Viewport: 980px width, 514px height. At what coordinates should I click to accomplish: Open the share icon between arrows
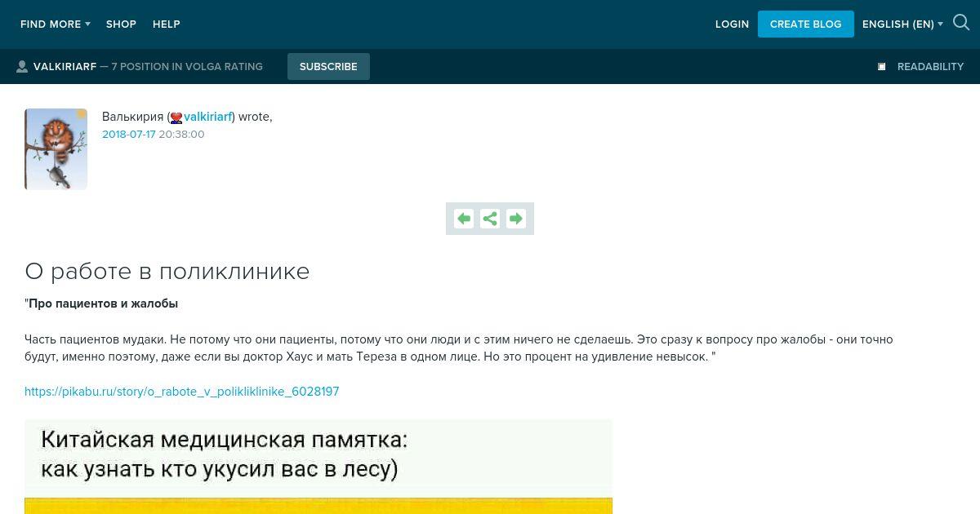(x=490, y=219)
